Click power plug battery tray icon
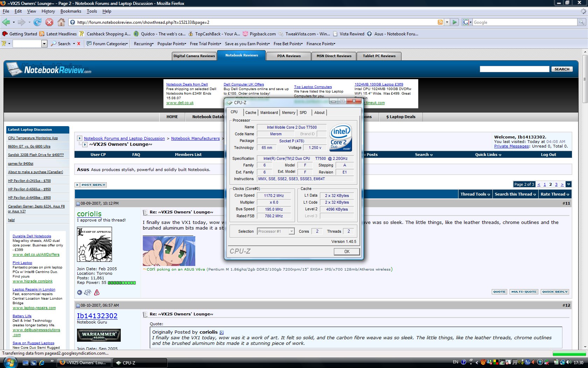Image resolution: width=588 pixels, height=368 pixels. tap(556, 362)
